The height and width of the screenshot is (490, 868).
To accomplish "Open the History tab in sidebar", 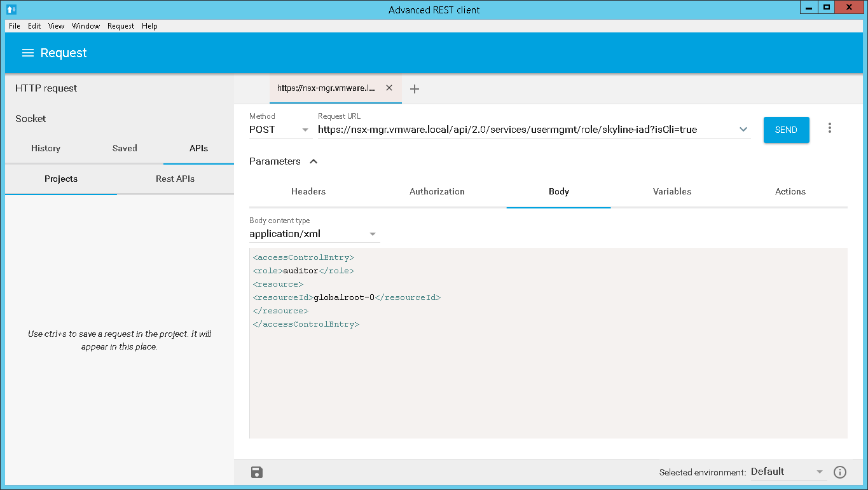I will point(46,148).
